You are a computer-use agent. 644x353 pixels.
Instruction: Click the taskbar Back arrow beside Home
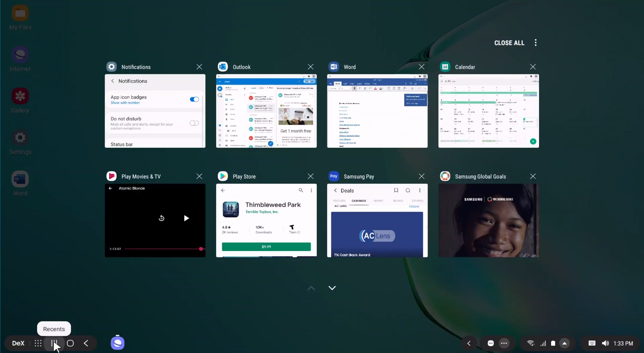tap(86, 343)
